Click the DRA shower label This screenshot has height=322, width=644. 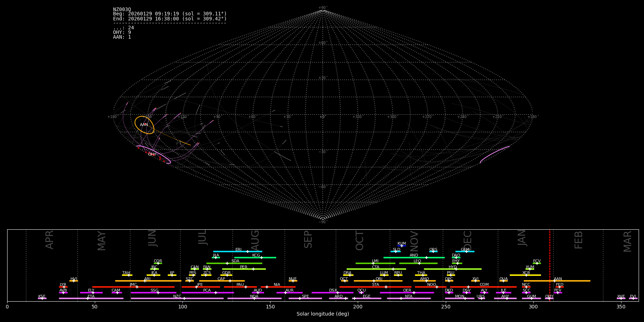coord(347,273)
